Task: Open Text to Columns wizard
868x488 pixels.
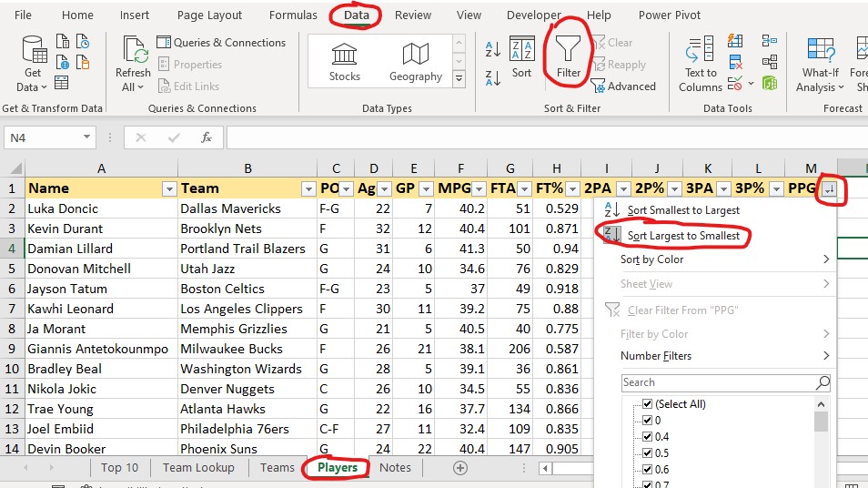Action: (701, 64)
